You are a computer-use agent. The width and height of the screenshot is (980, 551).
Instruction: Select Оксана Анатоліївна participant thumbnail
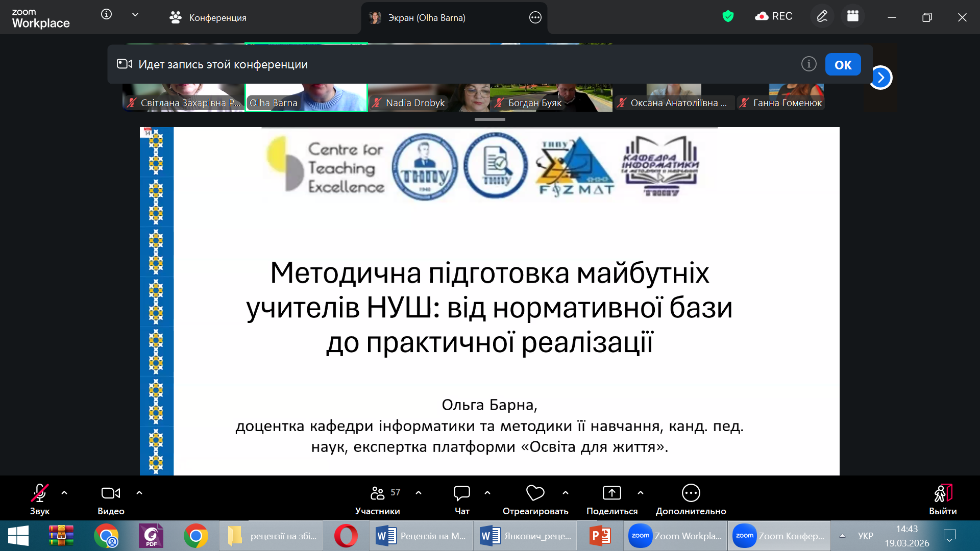[674, 97]
